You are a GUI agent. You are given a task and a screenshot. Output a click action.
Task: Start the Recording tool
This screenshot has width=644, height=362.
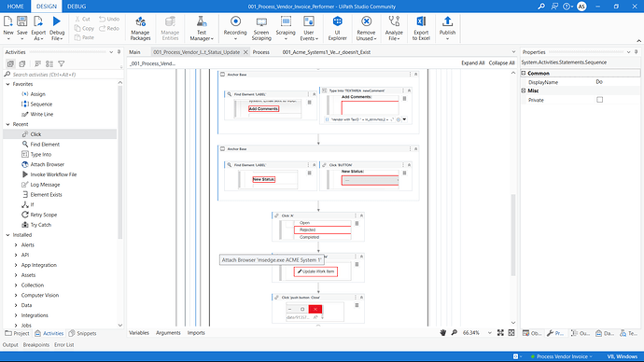tap(235, 28)
